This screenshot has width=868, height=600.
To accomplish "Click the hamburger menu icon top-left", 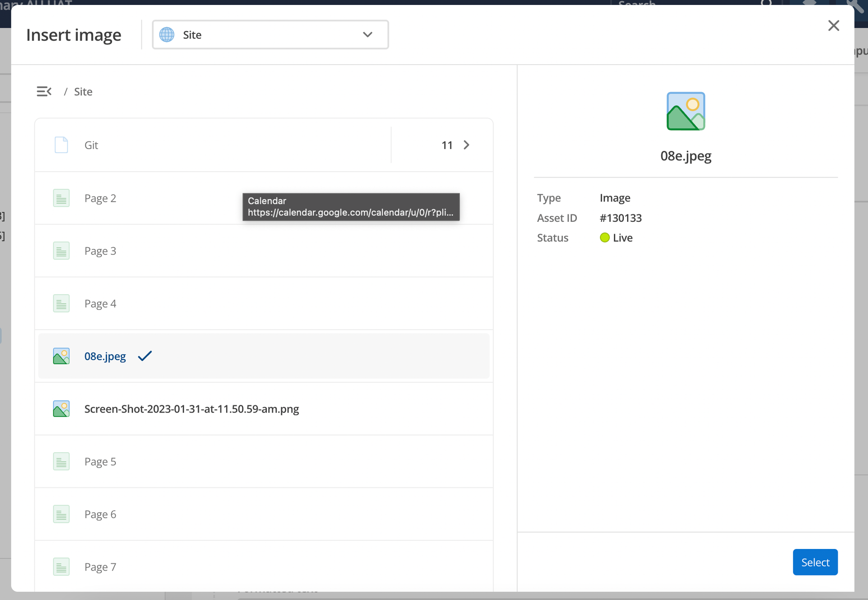I will click(x=43, y=91).
